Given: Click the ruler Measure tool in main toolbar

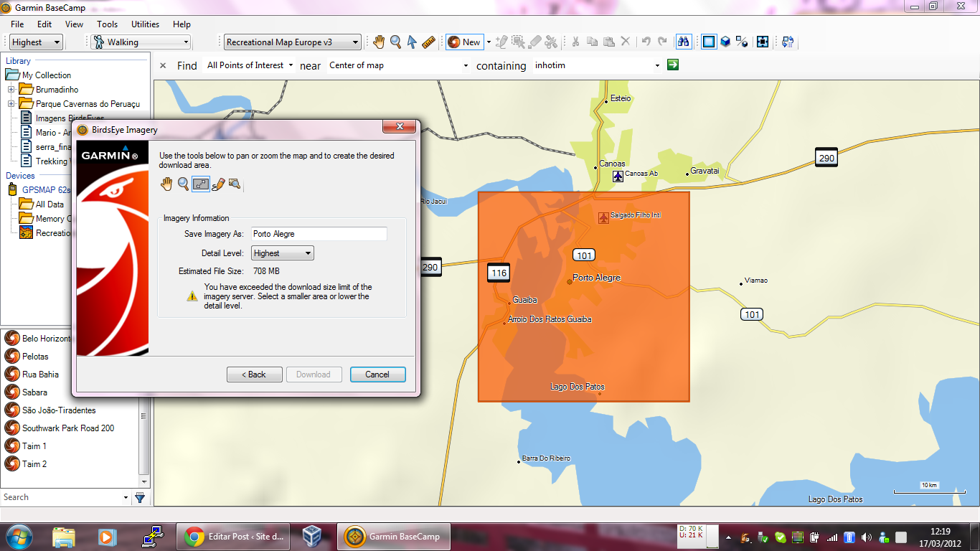Looking at the screenshot, I should point(429,42).
